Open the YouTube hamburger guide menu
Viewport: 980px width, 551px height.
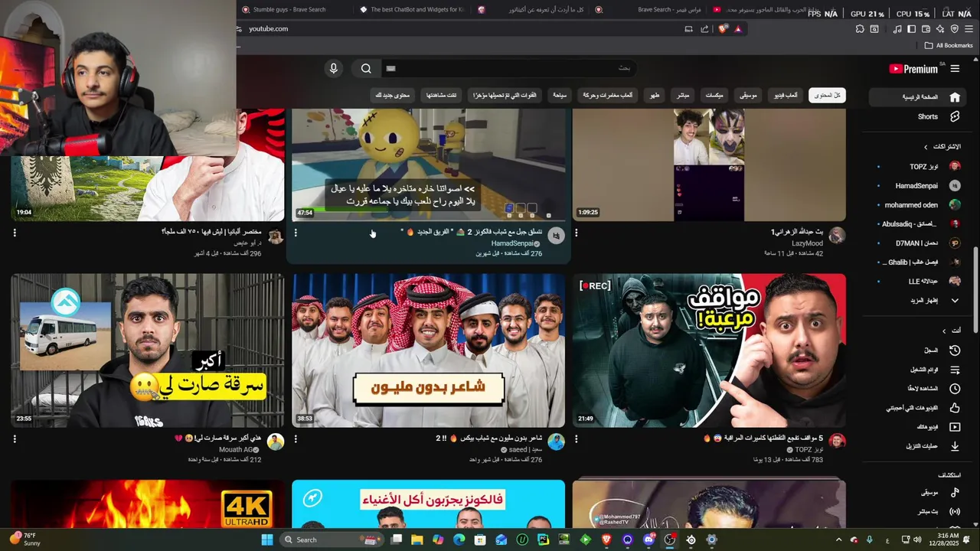pyautogui.click(x=955, y=69)
